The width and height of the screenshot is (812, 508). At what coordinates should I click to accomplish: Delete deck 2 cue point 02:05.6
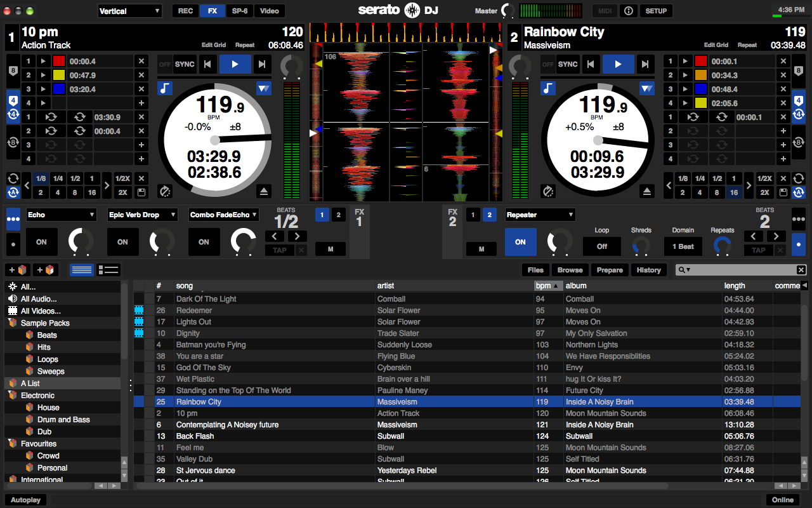783,103
